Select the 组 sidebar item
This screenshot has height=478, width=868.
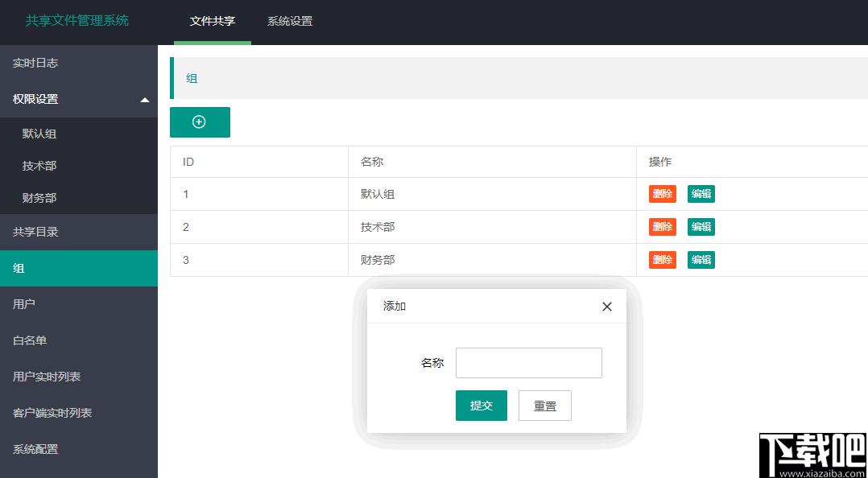[x=79, y=268]
